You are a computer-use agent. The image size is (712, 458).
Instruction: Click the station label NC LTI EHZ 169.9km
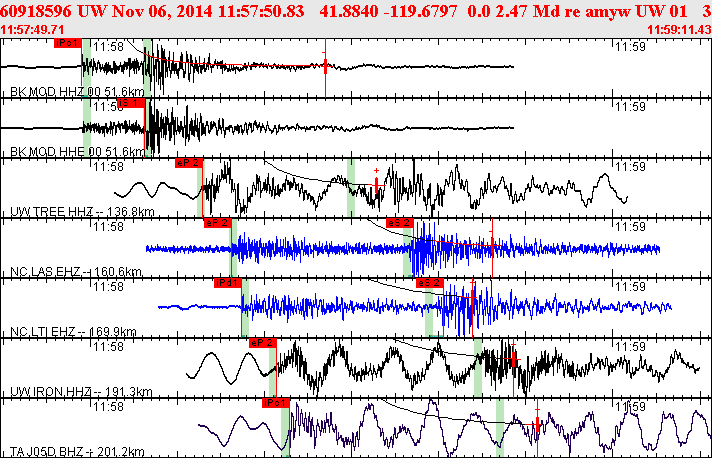(73, 331)
